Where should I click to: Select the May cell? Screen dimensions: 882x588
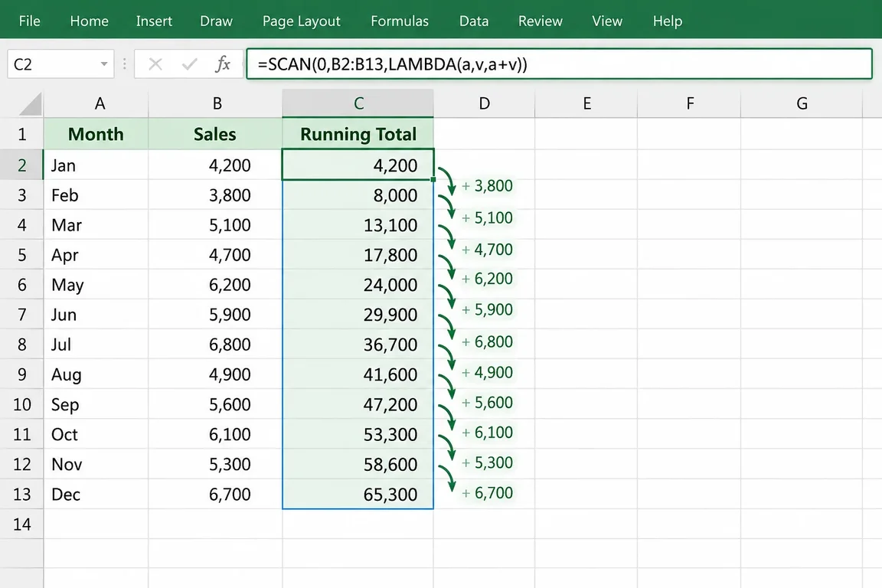click(x=96, y=284)
